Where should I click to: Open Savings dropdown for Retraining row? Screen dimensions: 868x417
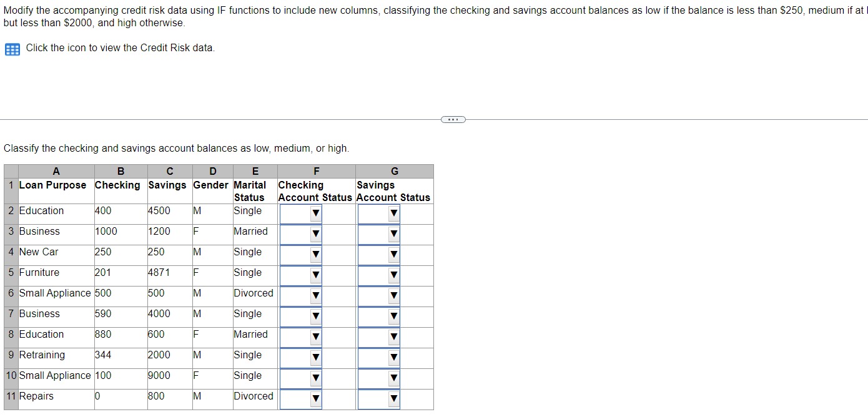pos(393,357)
